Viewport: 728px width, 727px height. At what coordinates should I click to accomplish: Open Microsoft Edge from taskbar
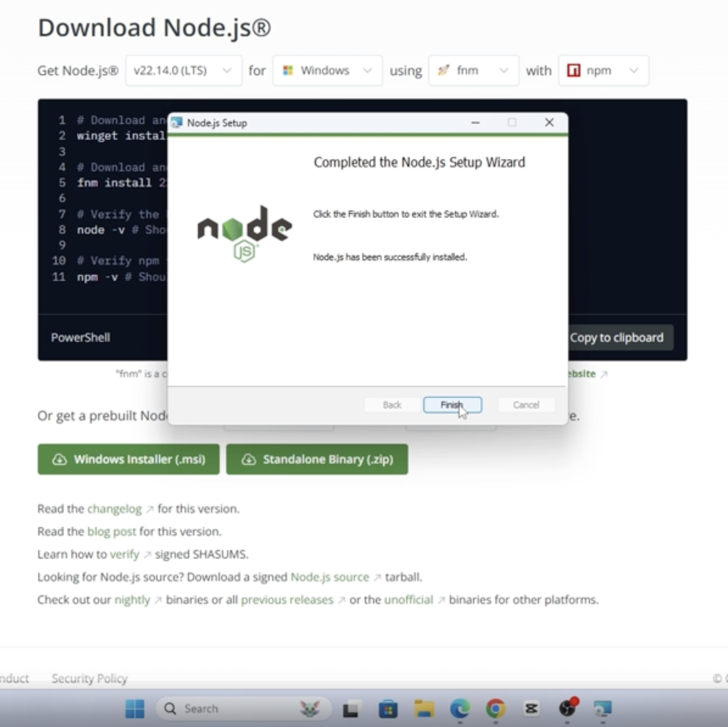[459, 709]
